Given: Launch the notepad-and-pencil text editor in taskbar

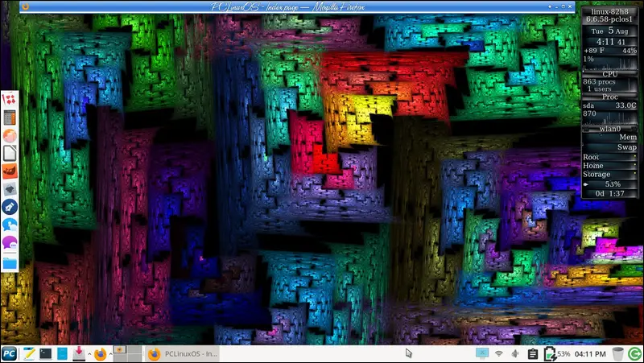Looking at the screenshot, I should pyautogui.click(x=29, y=354).
